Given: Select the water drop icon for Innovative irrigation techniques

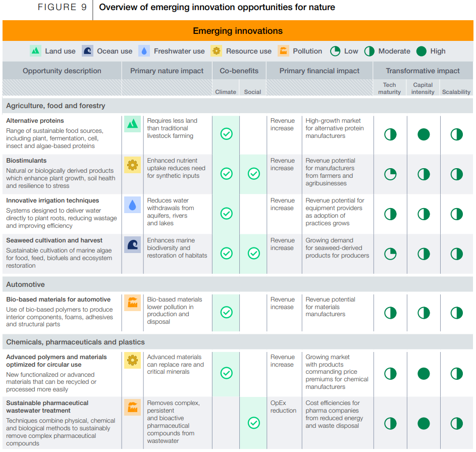Looking at the screenshot, I should coord(132,205).
